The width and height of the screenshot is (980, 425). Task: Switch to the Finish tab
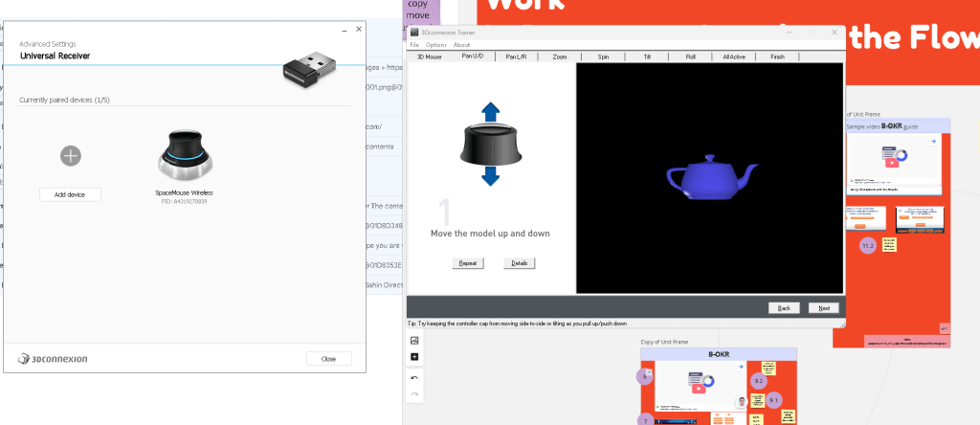(x=777, y=56)
